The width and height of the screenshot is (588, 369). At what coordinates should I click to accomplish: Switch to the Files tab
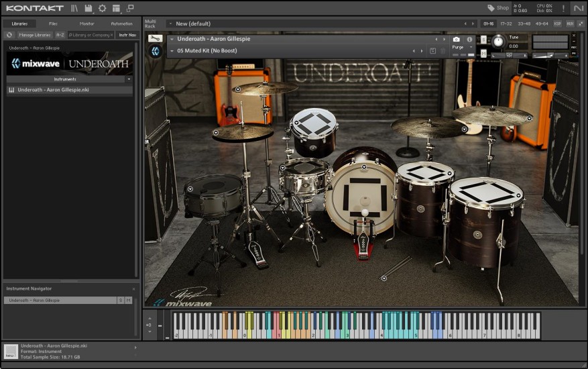coord(53,23)
